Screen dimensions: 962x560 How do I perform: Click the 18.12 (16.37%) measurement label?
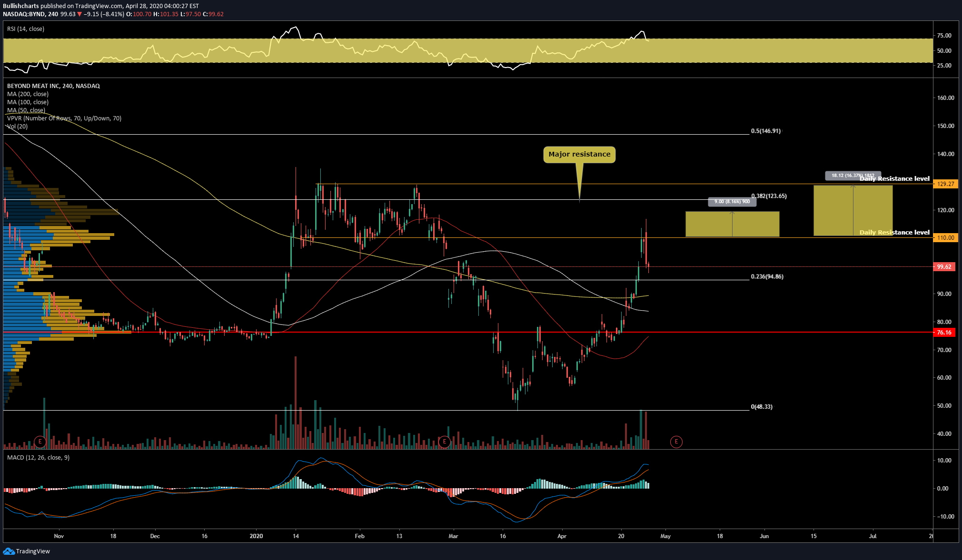click(853, 176)
